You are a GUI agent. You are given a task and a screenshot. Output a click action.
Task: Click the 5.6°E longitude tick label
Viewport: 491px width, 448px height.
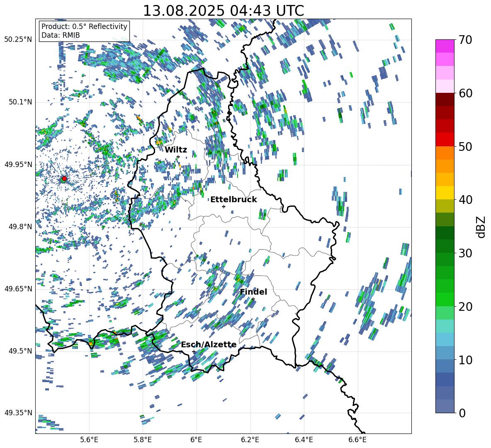pyautogui.click(x=89, y=440)
